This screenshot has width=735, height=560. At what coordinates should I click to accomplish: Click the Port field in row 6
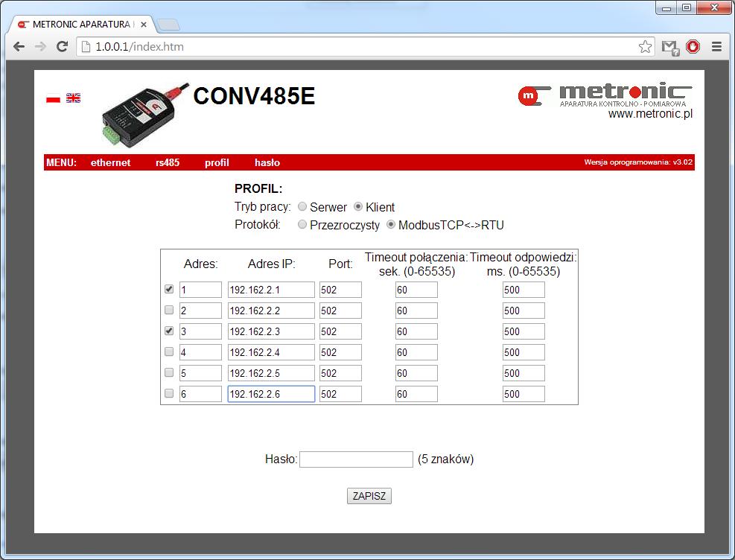(x=340, y=394)
